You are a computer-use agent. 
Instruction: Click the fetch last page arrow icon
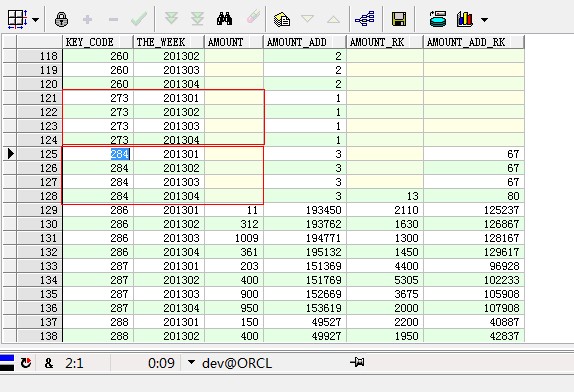coord(197,19)
